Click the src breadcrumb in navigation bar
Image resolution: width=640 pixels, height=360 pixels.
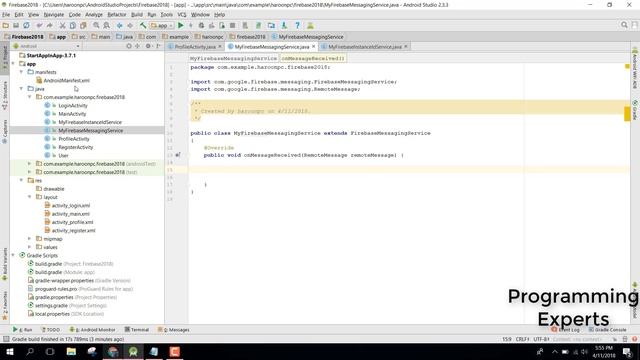(x=79, y=37)
